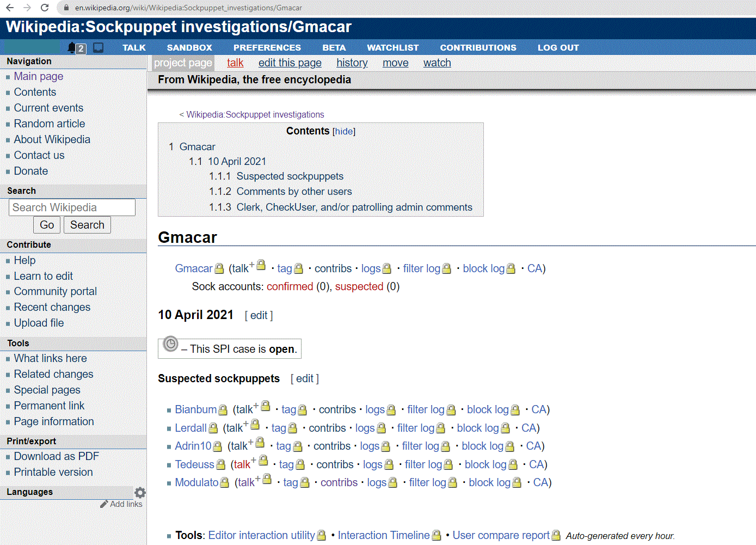This screenshot has height=545, width=756.
Task: Open Recent changes in the sidebar
Action: pyautogui.click(x=52, y=307)
